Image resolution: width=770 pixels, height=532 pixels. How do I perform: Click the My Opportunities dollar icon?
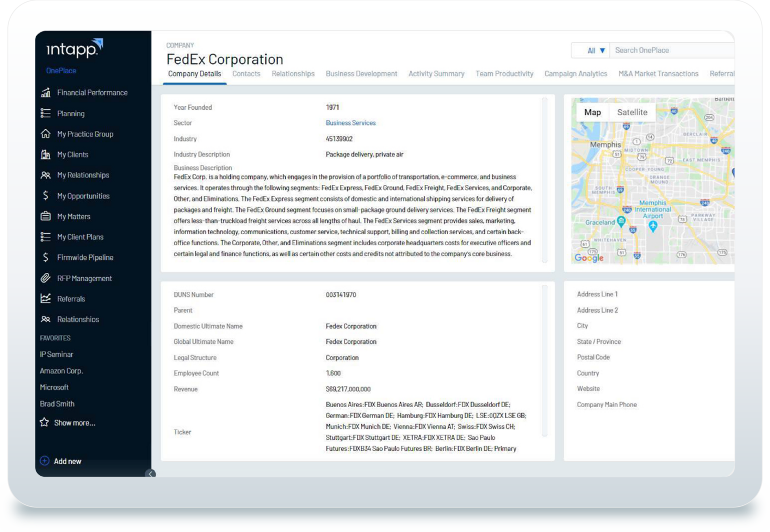(46, 196)
